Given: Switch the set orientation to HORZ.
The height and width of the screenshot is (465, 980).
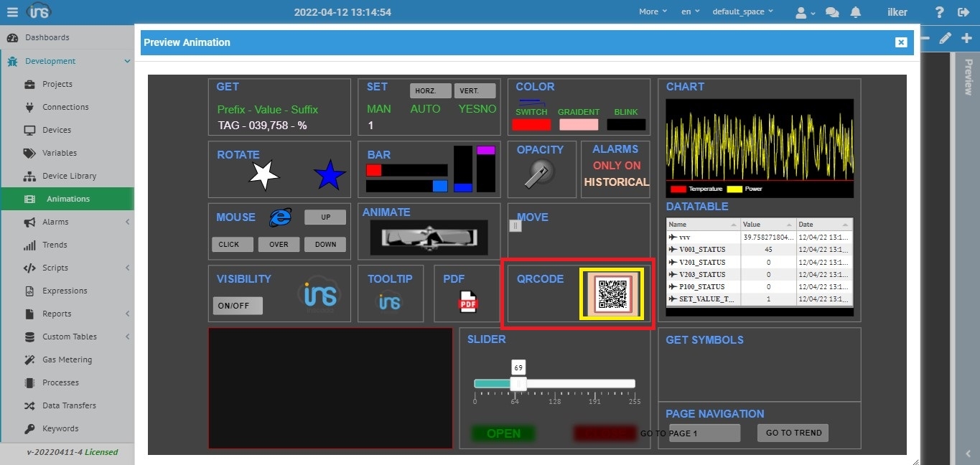Looking at the screenshot, I should point(431,91).
